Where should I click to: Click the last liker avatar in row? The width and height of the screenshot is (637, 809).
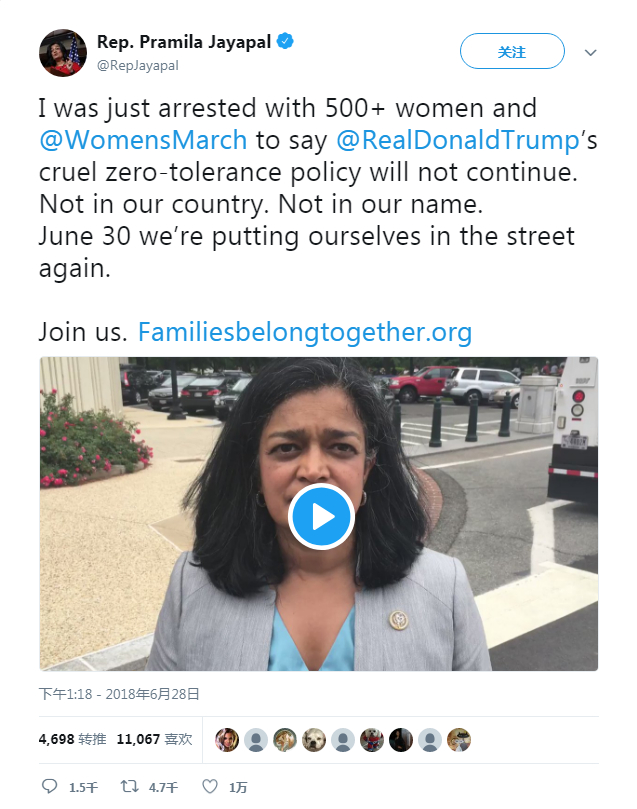click(459, 740)
